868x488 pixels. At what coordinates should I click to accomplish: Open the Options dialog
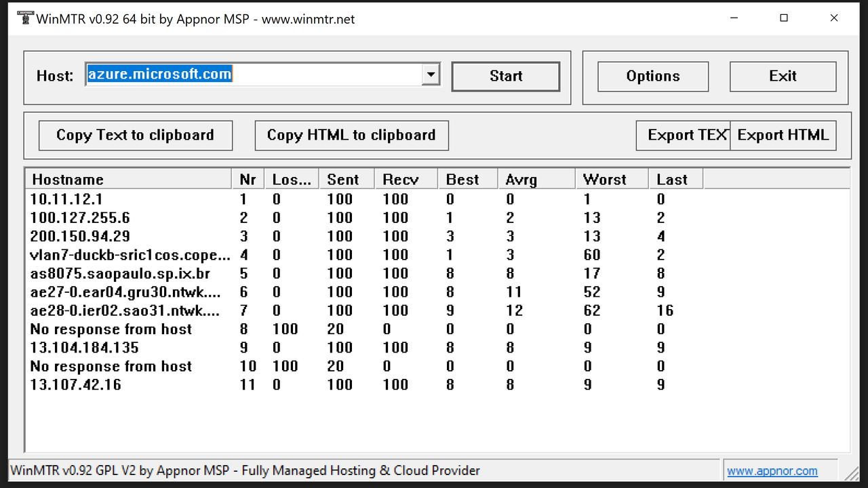click(653, 76)
